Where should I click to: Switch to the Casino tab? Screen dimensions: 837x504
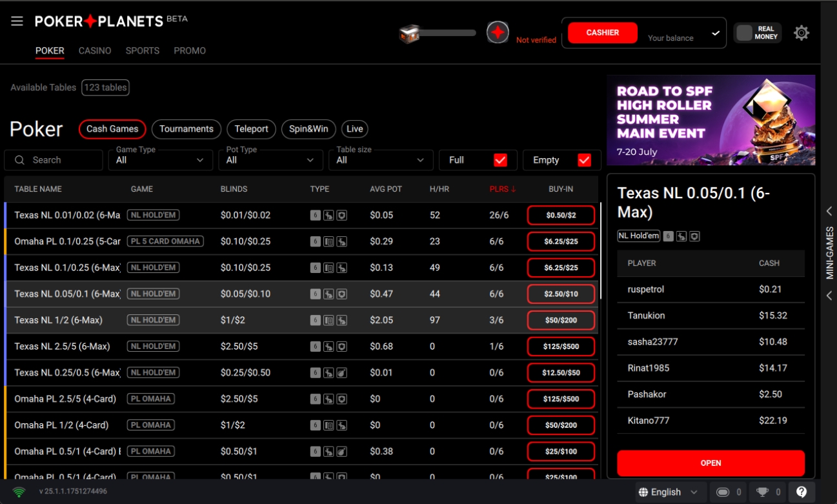tap(95, 50)
